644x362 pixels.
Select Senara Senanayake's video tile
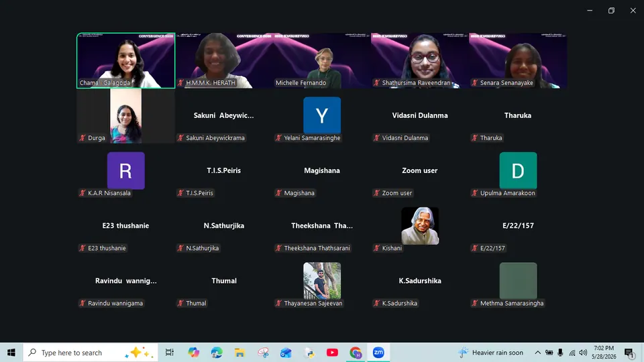(518, 61)
